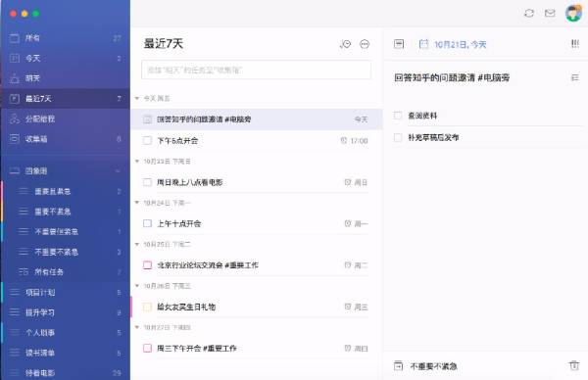588x380 pixels.
Task: Open the user avatar profile
Action: [573, 13]
